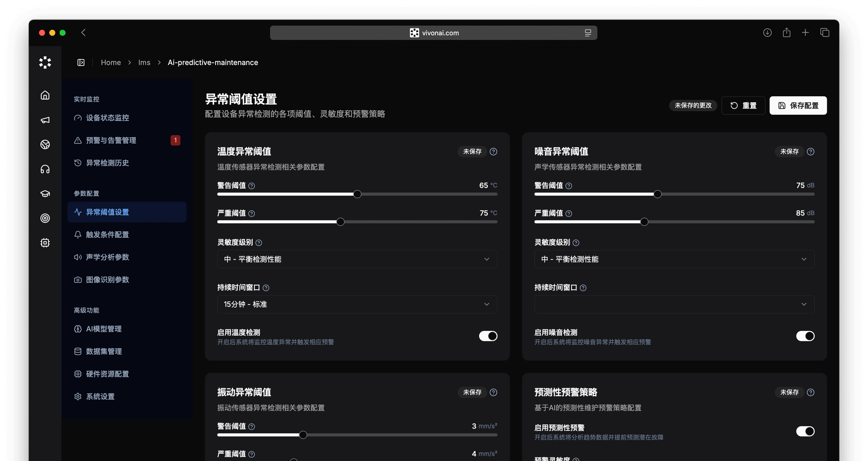Click the bullseye target icon in the rail
This screenshot has width=868, height=461.
(x=45, y=218)
